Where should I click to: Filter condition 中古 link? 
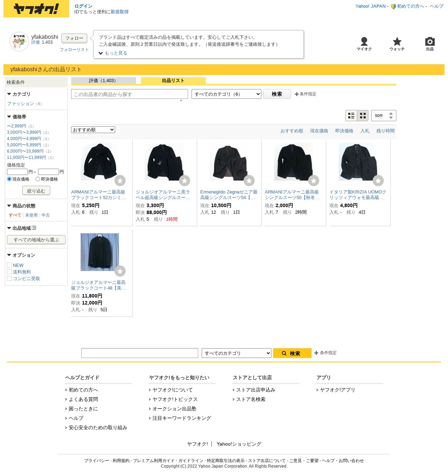click(45, 215)
